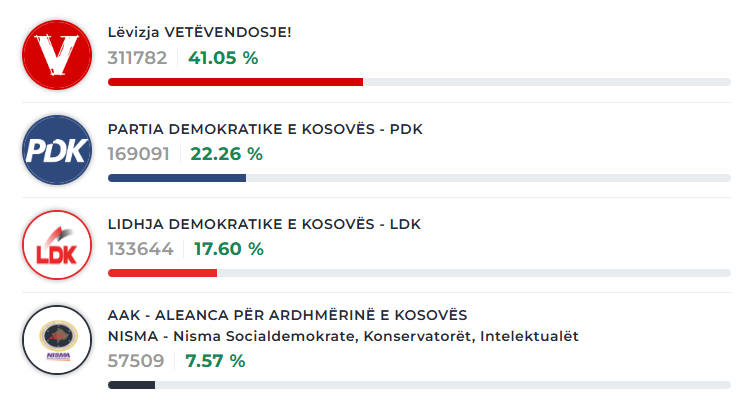Click the 169091 vote count
Viewport: 756px width, 401px height.
(139, 154)
